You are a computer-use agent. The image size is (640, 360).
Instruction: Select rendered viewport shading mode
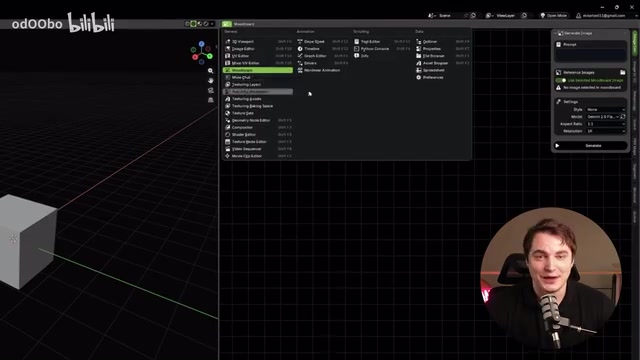pyautogui.click(x=206, y=24)
